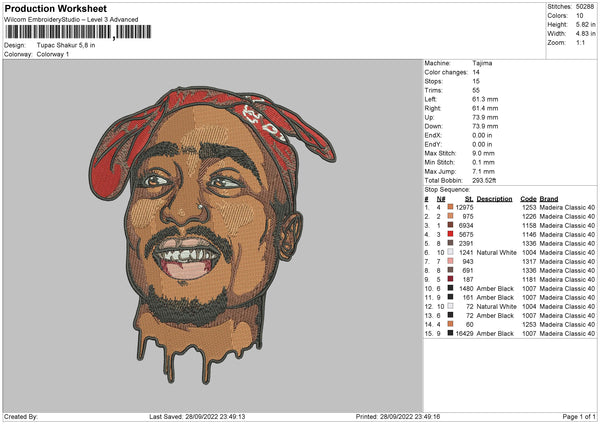Click the 'N#' column header
Image resolution: width=600 pixels, height=424 pixels.
(x=441, y=199)
